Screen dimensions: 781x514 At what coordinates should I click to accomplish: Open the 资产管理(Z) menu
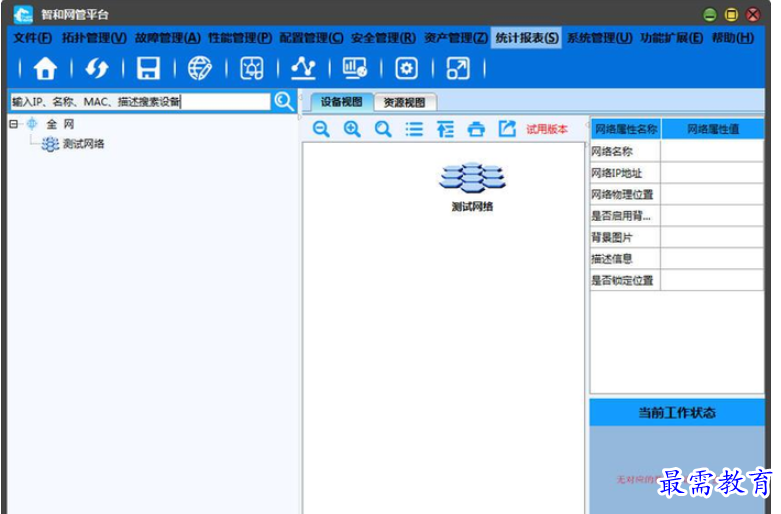(456, 38)
